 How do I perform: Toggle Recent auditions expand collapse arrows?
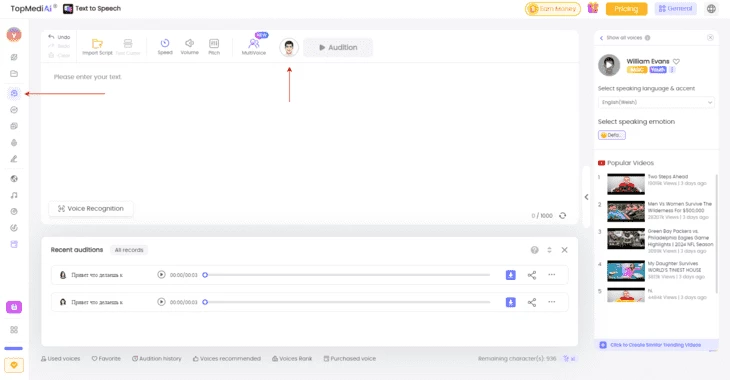click(x=549, y=250)
